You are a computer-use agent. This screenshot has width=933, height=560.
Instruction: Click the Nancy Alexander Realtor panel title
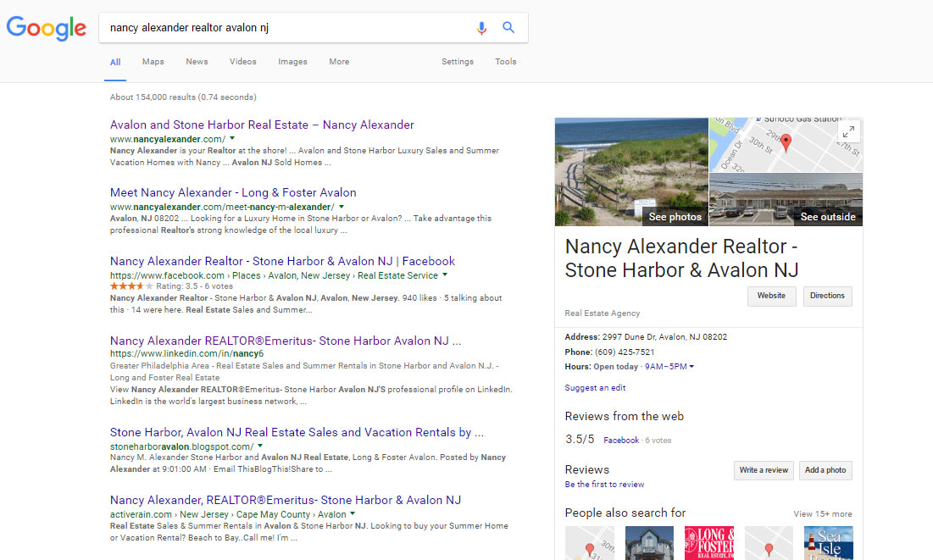681,258
